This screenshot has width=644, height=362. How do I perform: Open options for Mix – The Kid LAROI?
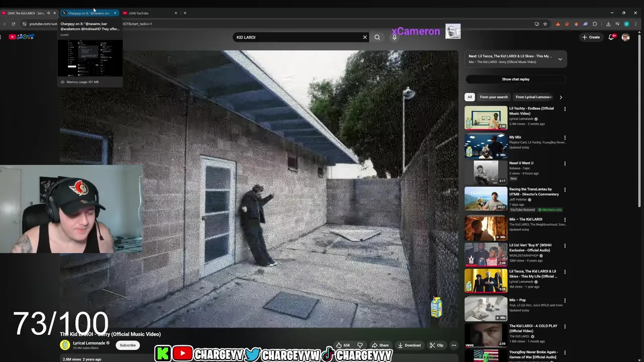click(x=565, y=220)
